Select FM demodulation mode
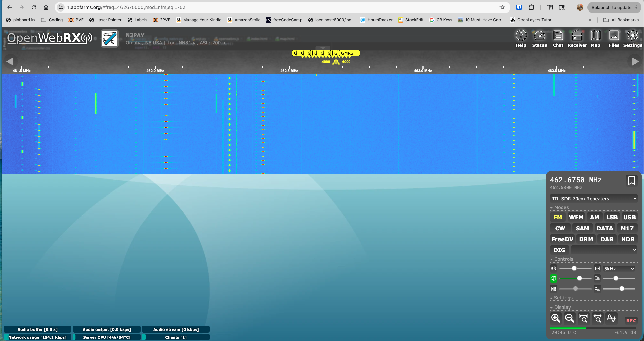The image size is (644, 341). pos(558,217)
